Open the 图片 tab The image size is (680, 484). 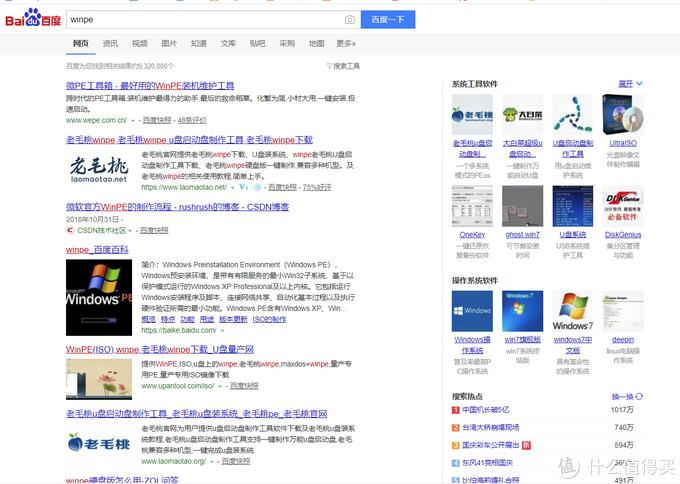[x=169, y=43]
